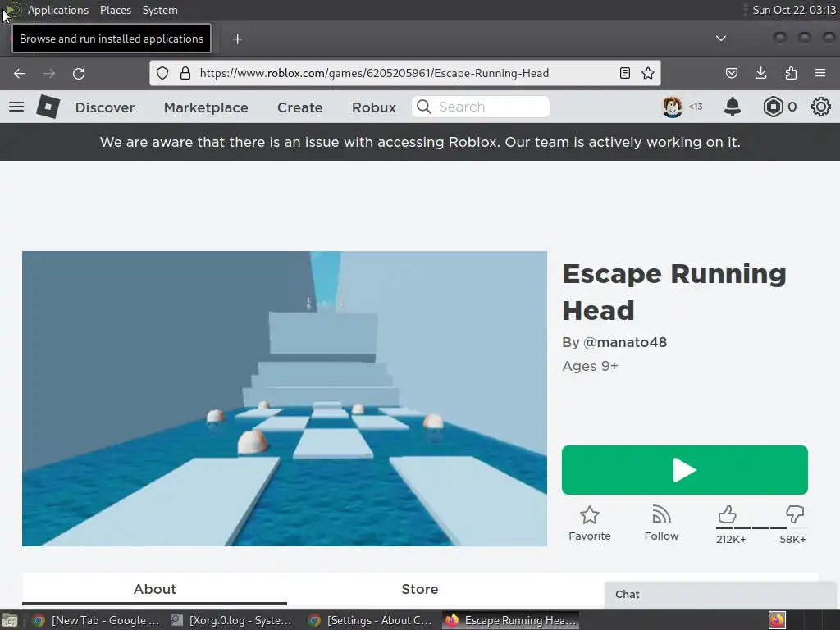Reload the current page
The image size is (840, 630).
tap(79, 73)
